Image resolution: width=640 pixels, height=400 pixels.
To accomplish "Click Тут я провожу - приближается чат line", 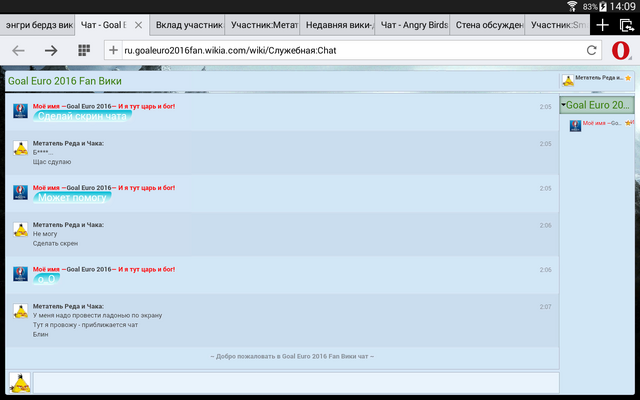I will (x=85, y=325).
